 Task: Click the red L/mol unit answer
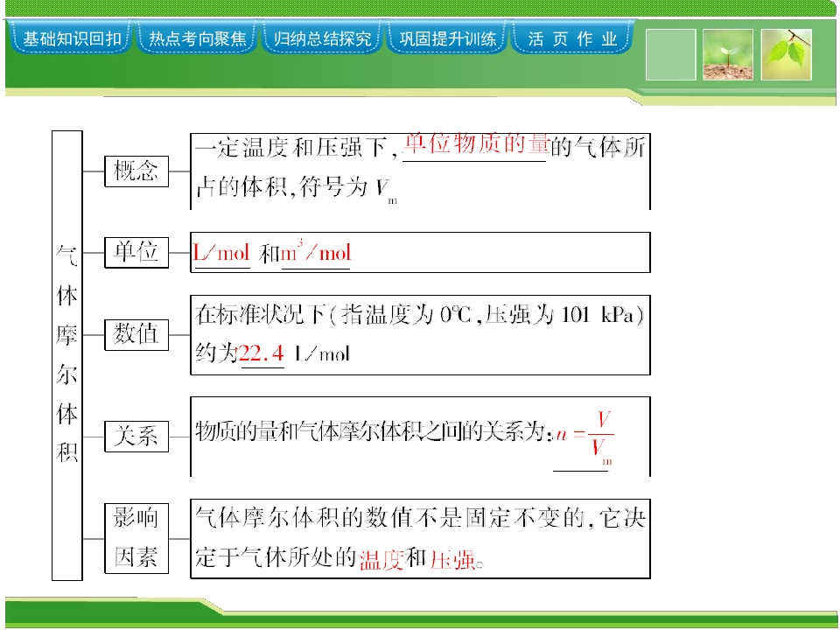(221, 252)
